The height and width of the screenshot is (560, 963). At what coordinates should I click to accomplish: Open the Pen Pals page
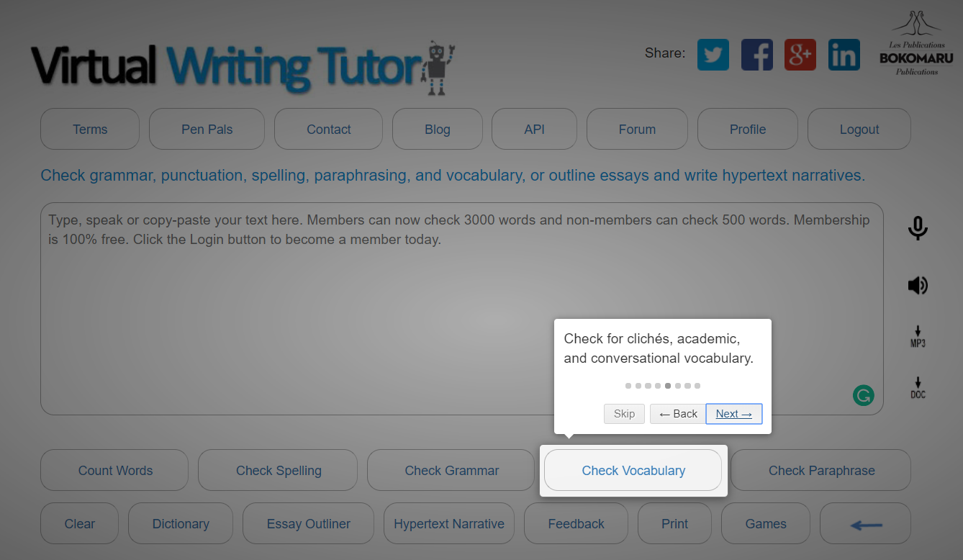(x=207, y=130)
